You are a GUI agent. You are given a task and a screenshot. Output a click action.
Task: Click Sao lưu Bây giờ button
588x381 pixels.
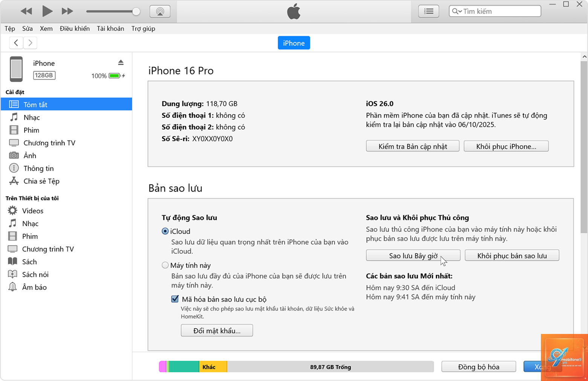[413, 255]
